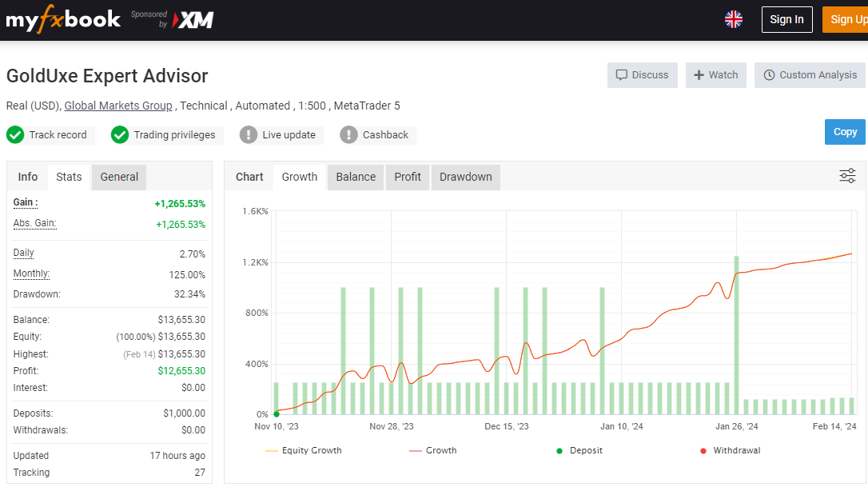868x499 pixels.
Task: Open Custom Analysis
Action: point(810,74)
